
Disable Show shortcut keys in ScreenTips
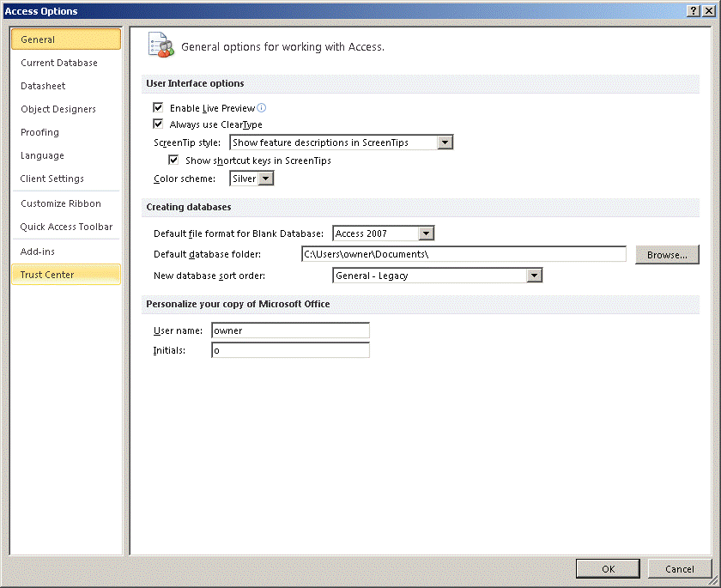pyautogui.click(x=174, y=161)
